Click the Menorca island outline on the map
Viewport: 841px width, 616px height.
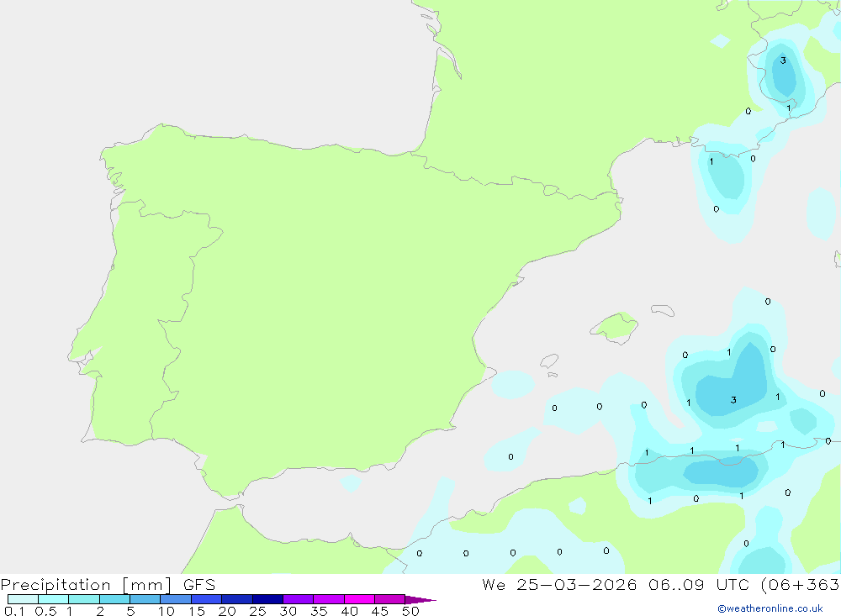(x=663, y=310)
